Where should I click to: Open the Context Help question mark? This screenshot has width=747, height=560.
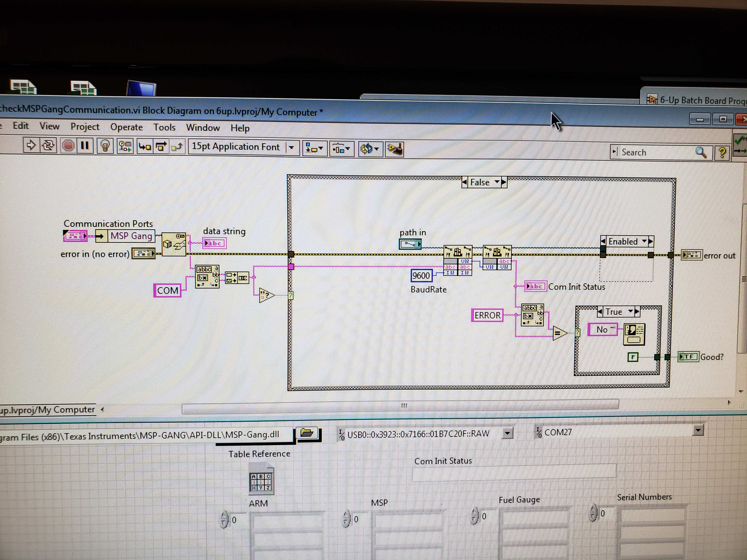pyautogui.click(x=722, y=153)
